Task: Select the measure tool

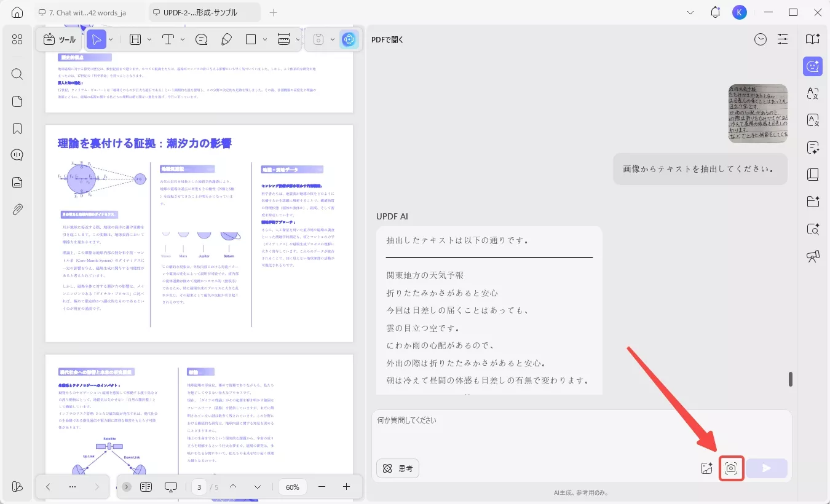Action: pos(284,39)
